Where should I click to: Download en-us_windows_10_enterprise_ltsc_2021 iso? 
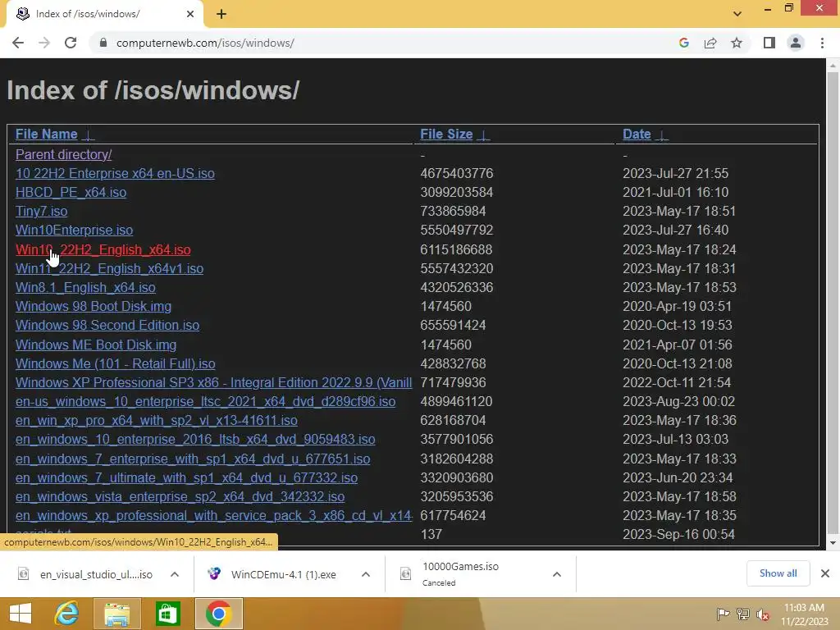205,401
